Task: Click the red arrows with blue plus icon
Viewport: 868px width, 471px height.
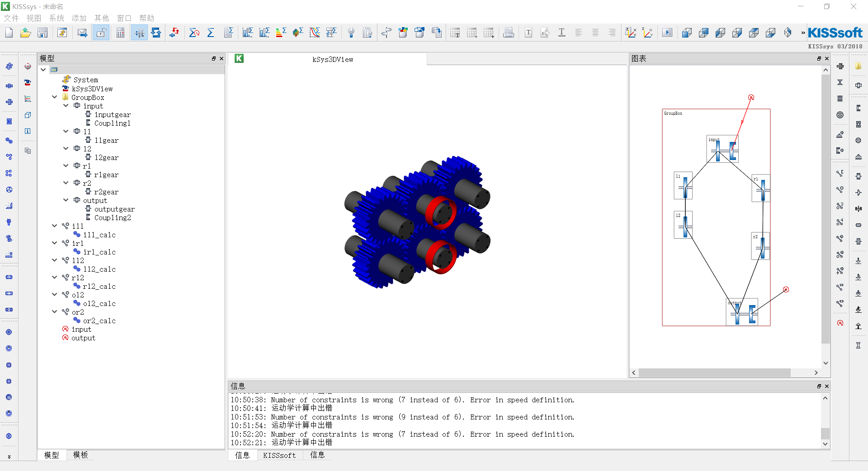Action: point(174,33)
